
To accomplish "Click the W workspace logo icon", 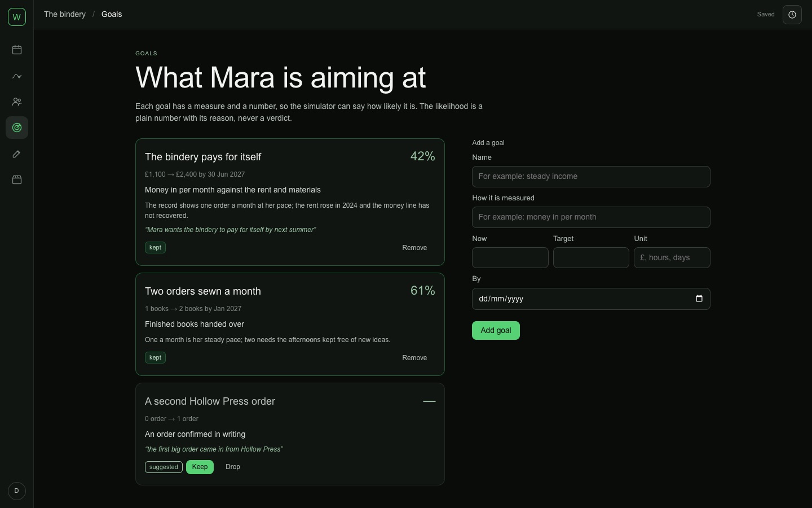I will point(17,17).
